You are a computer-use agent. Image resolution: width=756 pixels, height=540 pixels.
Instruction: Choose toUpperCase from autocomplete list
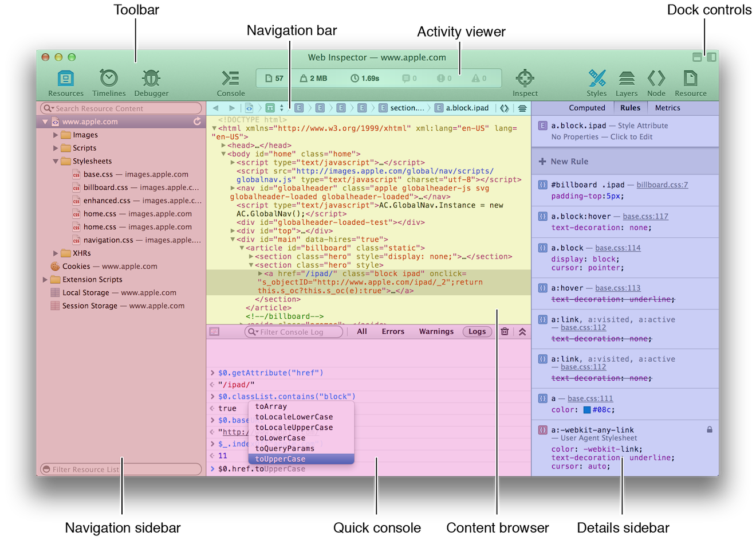pyautogui.click(x=301, y=459)
